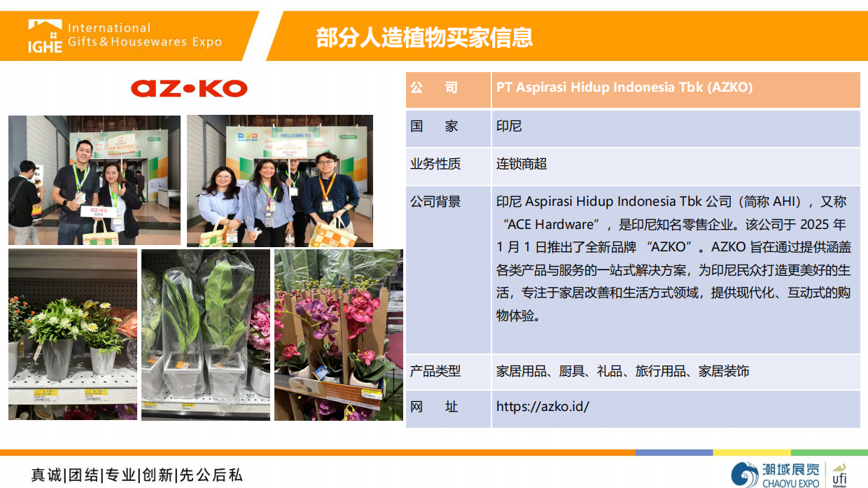Select the 连锁商超 value cell

[x=677, y=165]
